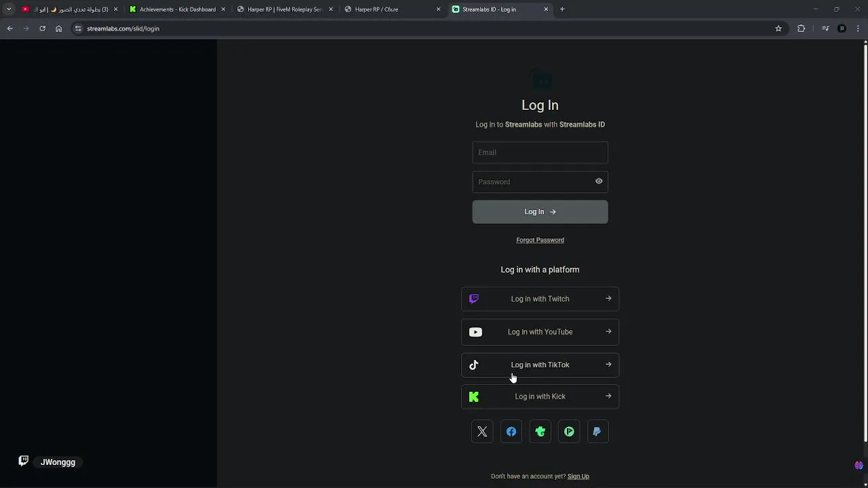Open the media controls toolbar icon

click(x=825, y=28)
